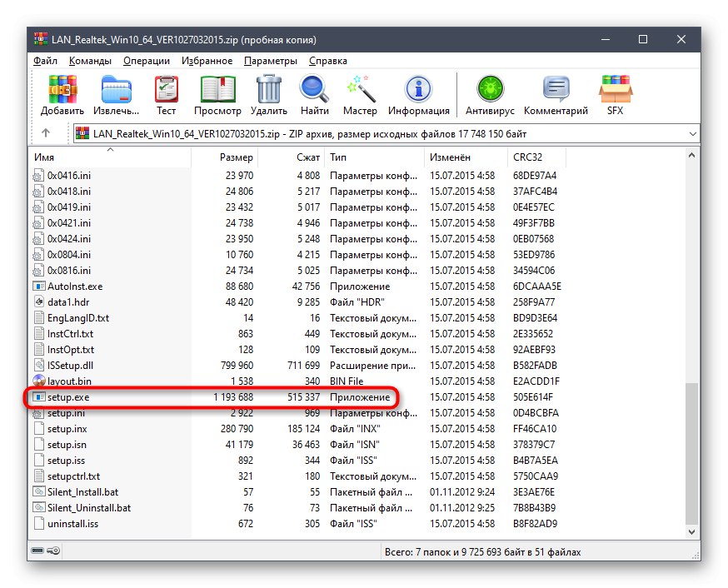Click the key password icon in status bar

(53, 551)
